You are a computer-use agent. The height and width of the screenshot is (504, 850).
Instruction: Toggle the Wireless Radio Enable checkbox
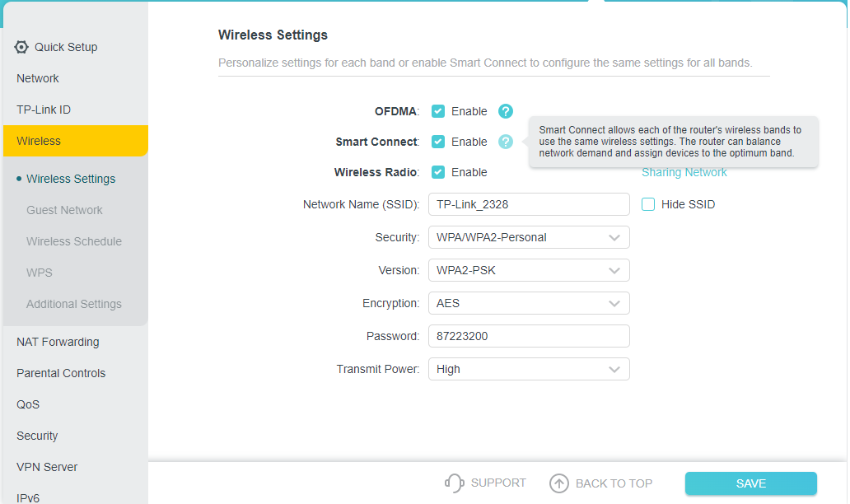click(x=438, y=172)
